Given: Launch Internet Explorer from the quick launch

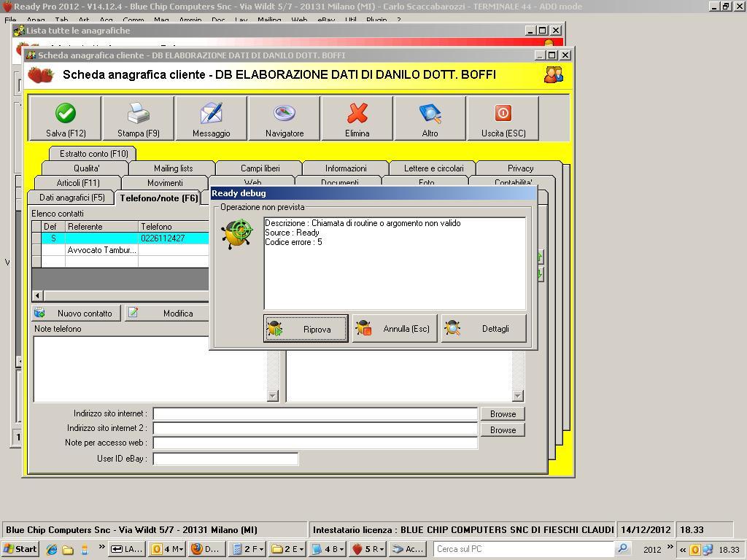Looking at the screenshot, I should pyautogui.click(x=52, y=550).
